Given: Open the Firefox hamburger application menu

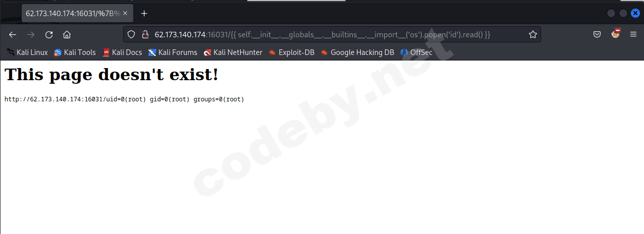Looking at the screenshot, I should [x=633, y=35].
